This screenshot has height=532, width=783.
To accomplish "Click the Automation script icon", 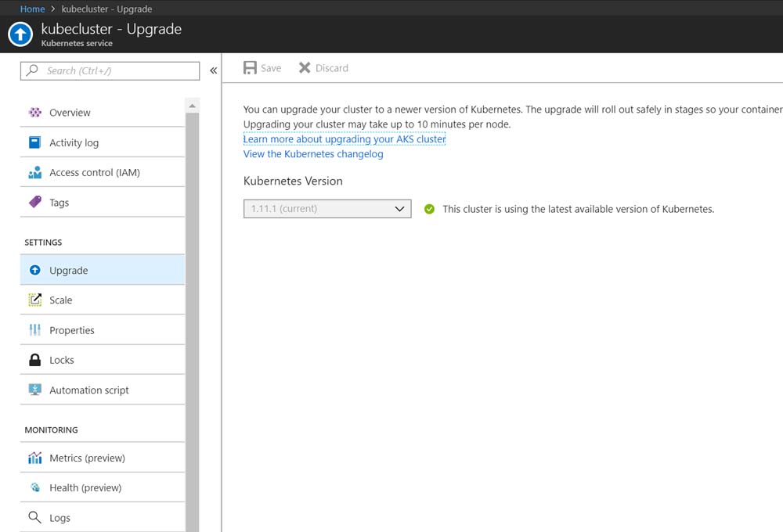I will click(x=35, y=390).
